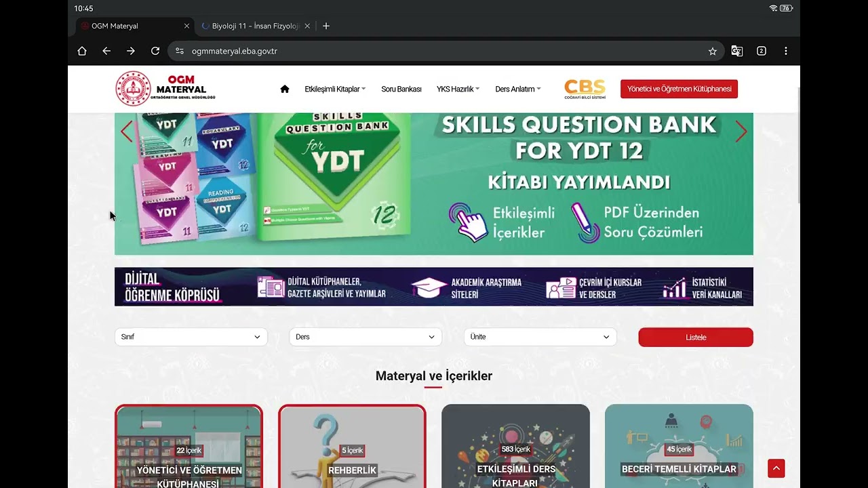Open the CBS Coğrafi Bilgi Sistemi logo
Screen dimensions: 868x488
(x=585, y=89)
